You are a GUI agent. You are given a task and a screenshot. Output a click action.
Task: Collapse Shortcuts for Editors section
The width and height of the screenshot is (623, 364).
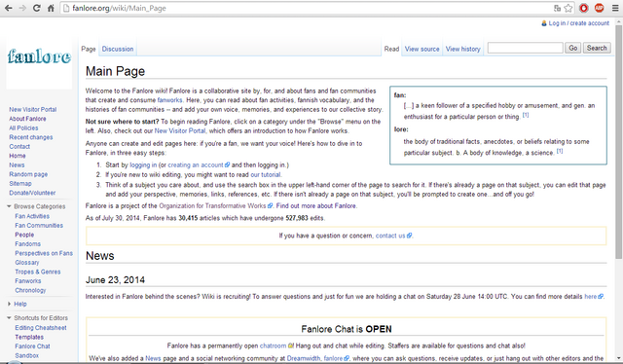click(9, 318)
